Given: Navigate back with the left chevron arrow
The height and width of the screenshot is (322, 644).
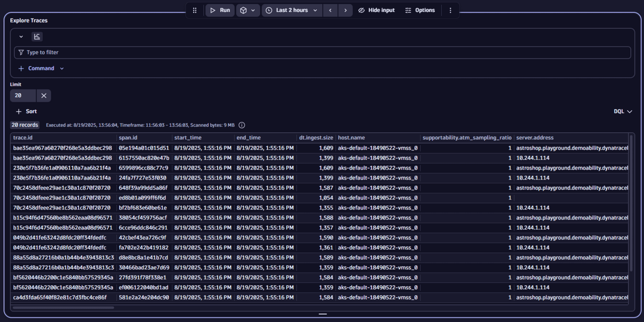Looking at the screenshot, I should point(330,10).
